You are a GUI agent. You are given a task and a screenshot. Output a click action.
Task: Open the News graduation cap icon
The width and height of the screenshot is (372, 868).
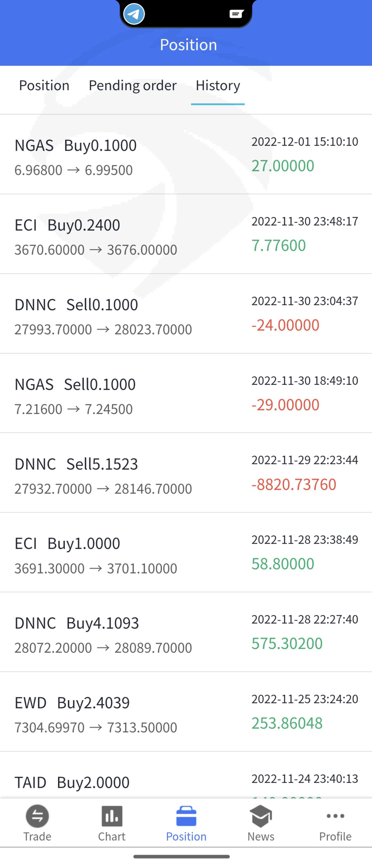261,816
